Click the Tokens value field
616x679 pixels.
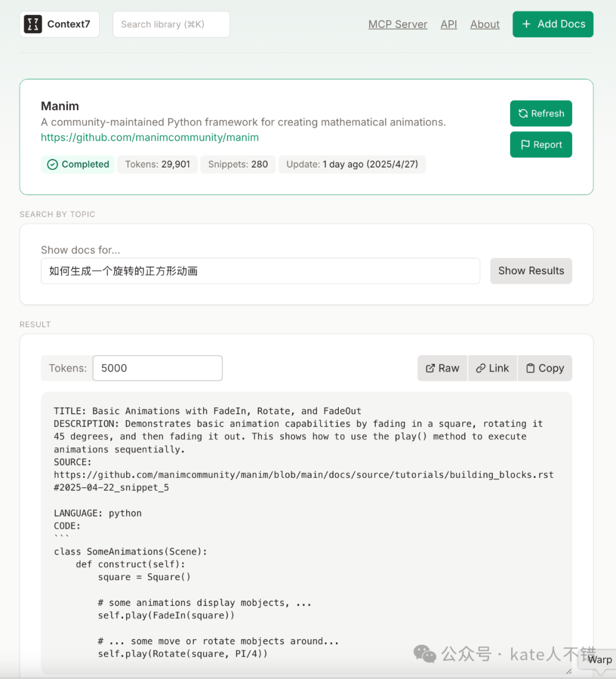point(157,368)
